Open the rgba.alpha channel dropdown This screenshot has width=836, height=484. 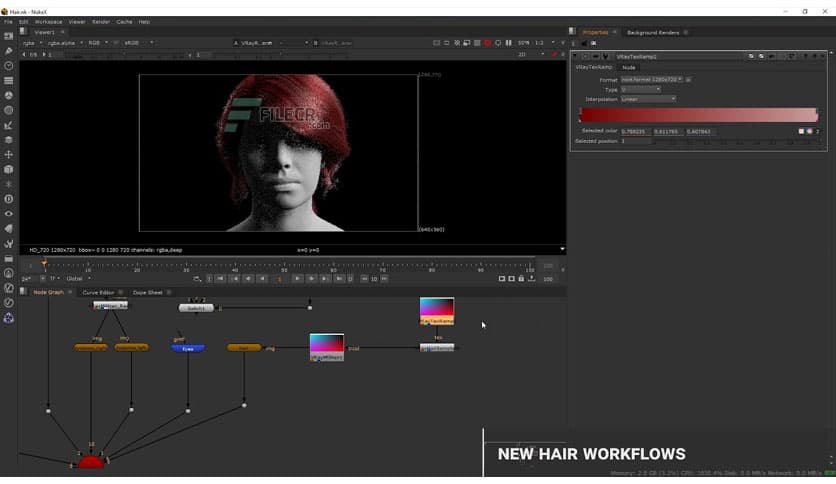(65, 43)
